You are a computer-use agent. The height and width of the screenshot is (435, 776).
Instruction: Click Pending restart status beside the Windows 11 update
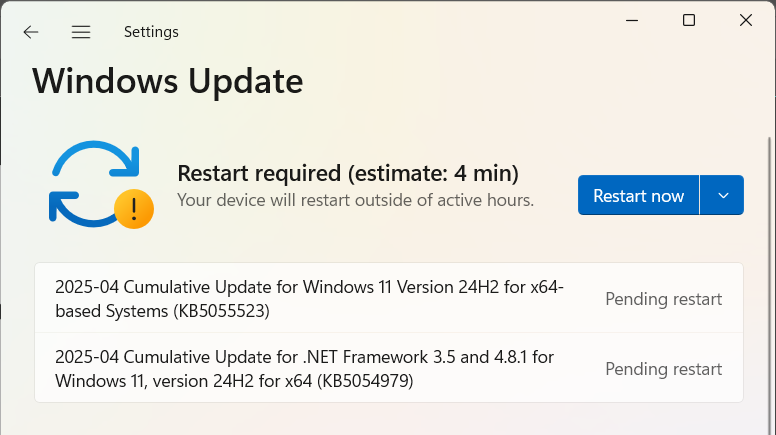pos(664,299)
